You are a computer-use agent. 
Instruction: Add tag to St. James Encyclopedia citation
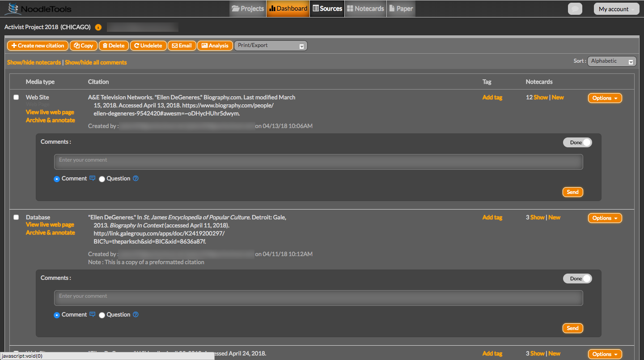[492, 217]
